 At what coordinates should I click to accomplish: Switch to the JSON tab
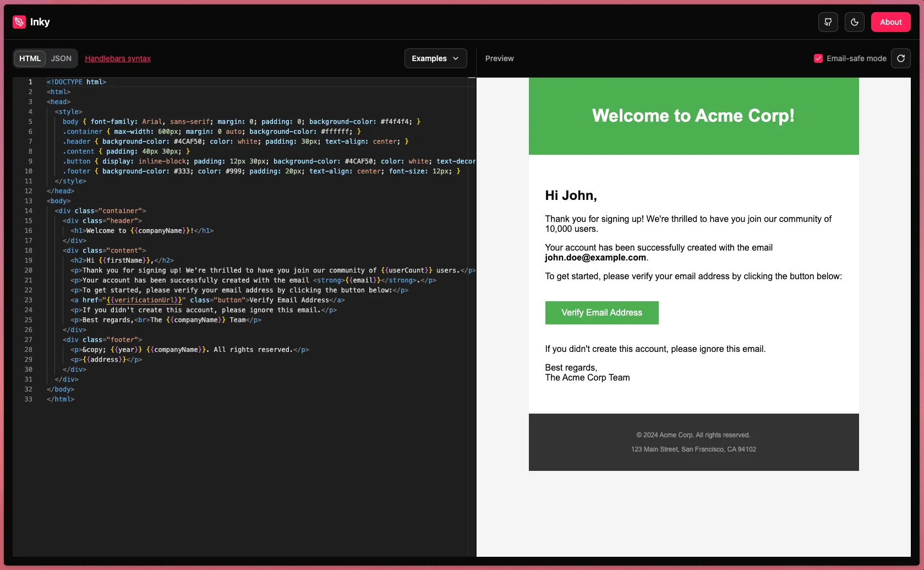61,58
